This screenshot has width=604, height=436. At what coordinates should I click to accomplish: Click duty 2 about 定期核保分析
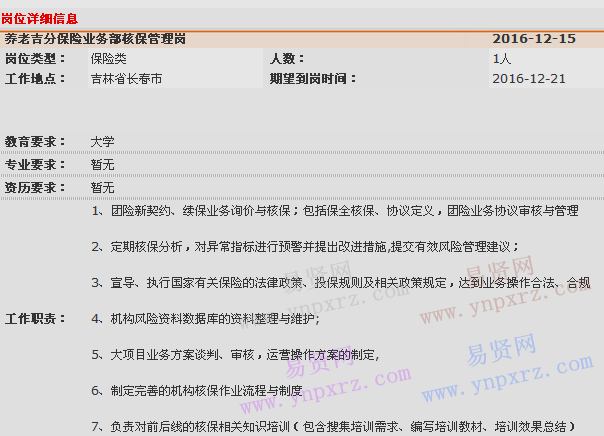pyautogui.click(x=305, y=247)
